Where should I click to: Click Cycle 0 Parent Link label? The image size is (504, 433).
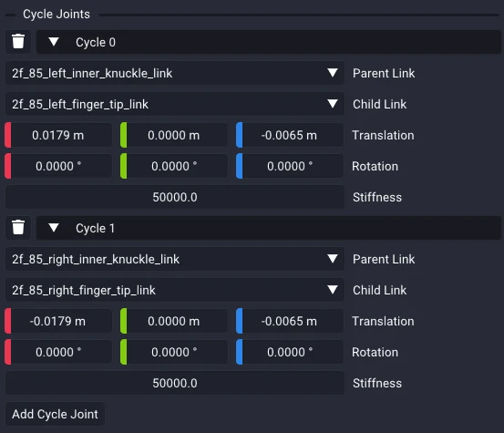click(x=384, y=73)
